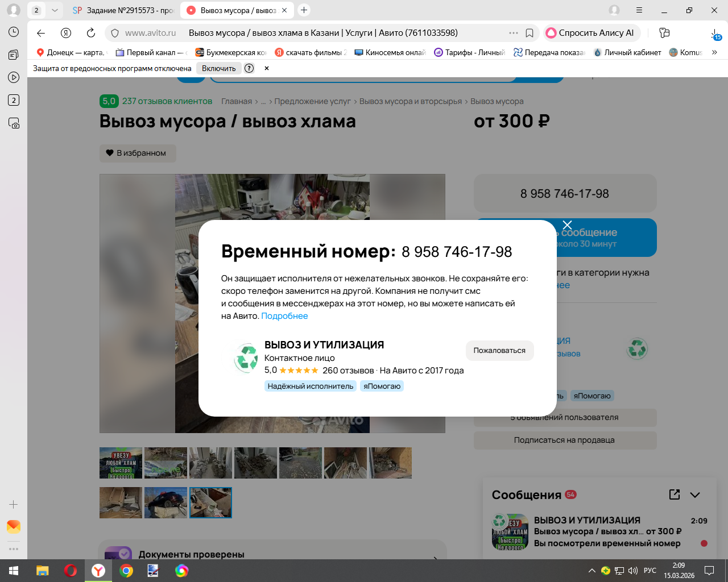The width and height of the screenshot is (728, 582).
Task: Click the Надёжный исполнитель badge in popup
Action: pos(311,386)
